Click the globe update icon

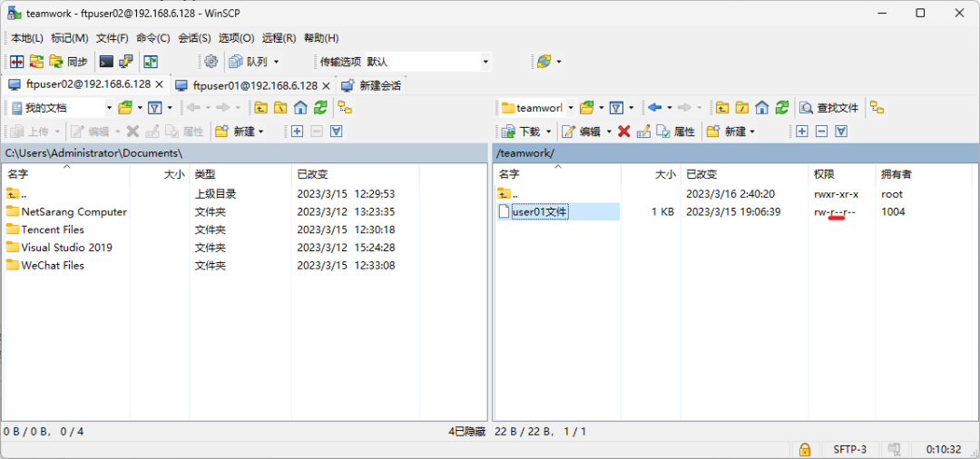[544, 62]
